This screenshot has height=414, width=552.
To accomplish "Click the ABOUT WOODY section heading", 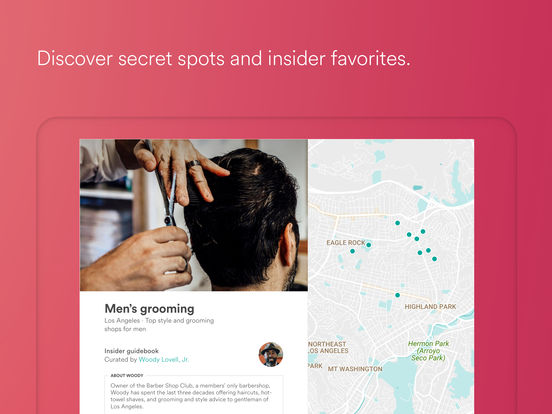I will pos(127,376).
